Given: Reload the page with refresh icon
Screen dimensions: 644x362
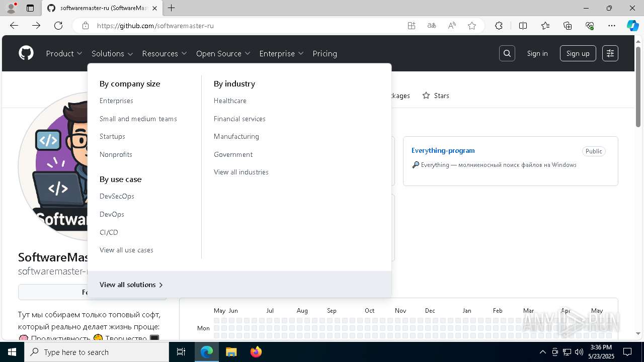Looking at the screenshot, I should click(x=58, y=26).
